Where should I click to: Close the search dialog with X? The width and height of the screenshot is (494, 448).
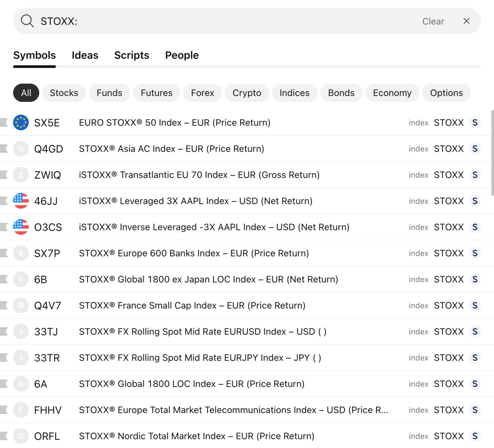point(466,21)
